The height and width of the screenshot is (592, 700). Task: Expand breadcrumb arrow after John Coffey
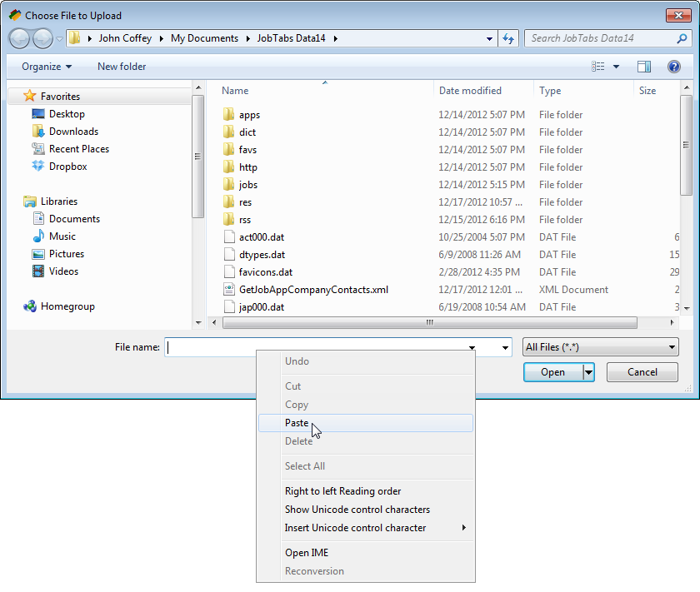point(161,39)
